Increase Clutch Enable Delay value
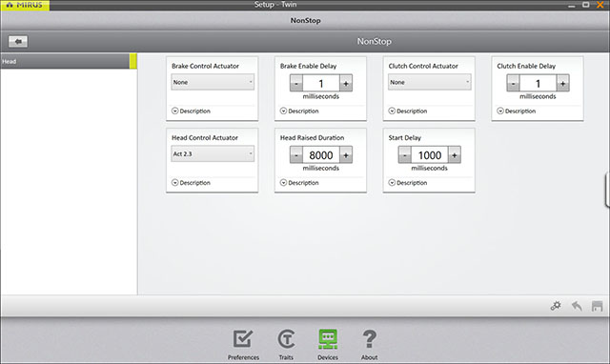The width and height of the screenshot is (610, 364). pyautogui.click(x=563, y=83)
